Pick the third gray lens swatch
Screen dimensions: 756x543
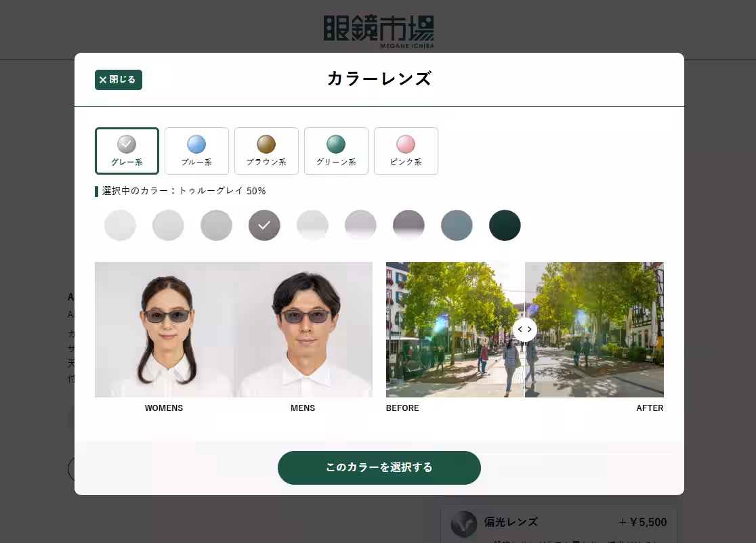pyautogui.click(x=216, y=225)
